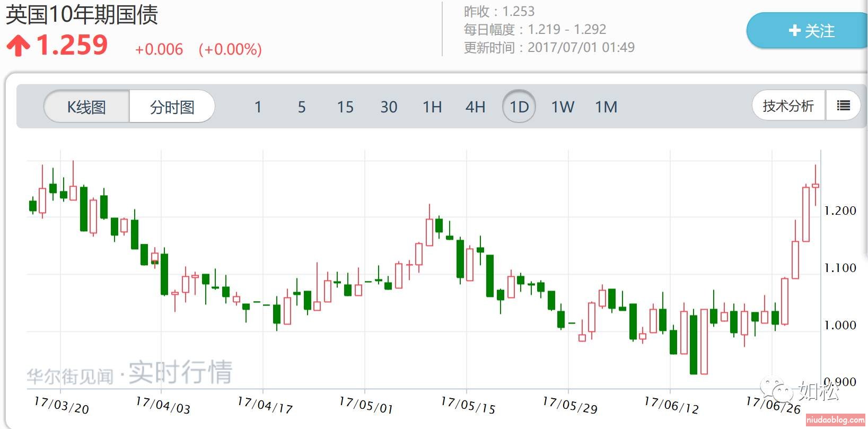Select the 5 minute interval
Screen dimensions: 868x429
point(301,107)
